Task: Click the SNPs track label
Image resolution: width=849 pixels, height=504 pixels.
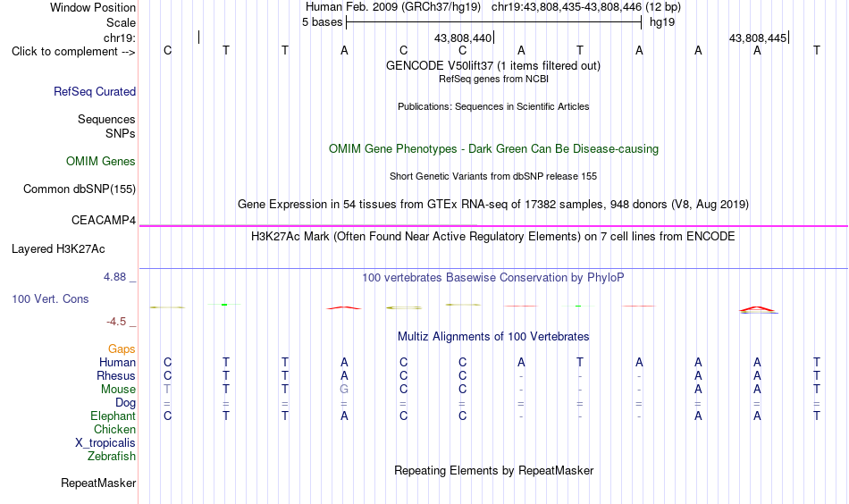Action: pos(121,133)
